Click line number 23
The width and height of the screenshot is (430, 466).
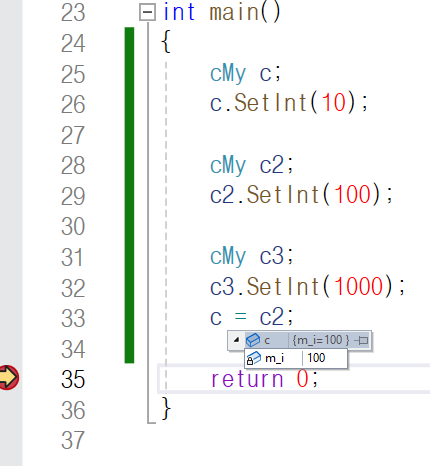tap(73, 13)
